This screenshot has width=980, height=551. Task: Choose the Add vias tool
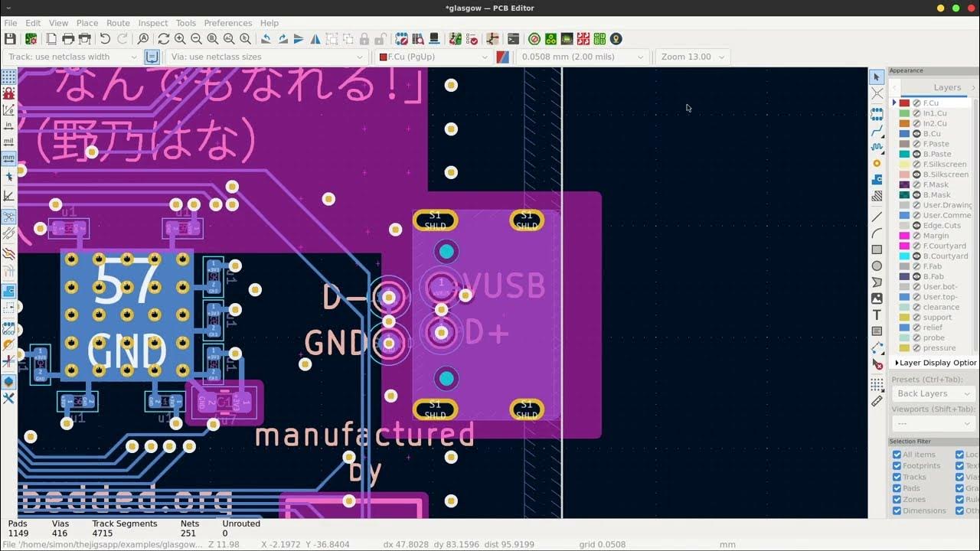pyautogui.click(x=877, y=163)
